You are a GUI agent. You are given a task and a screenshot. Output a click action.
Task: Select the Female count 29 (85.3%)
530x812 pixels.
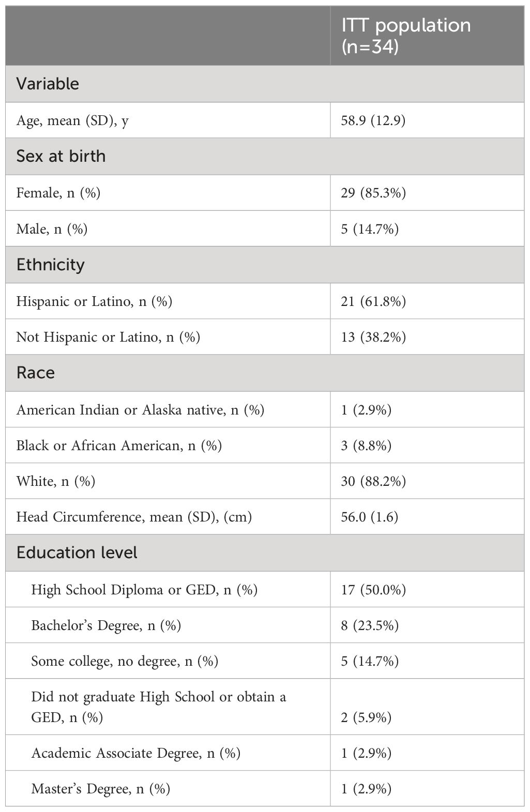[373, 193]
